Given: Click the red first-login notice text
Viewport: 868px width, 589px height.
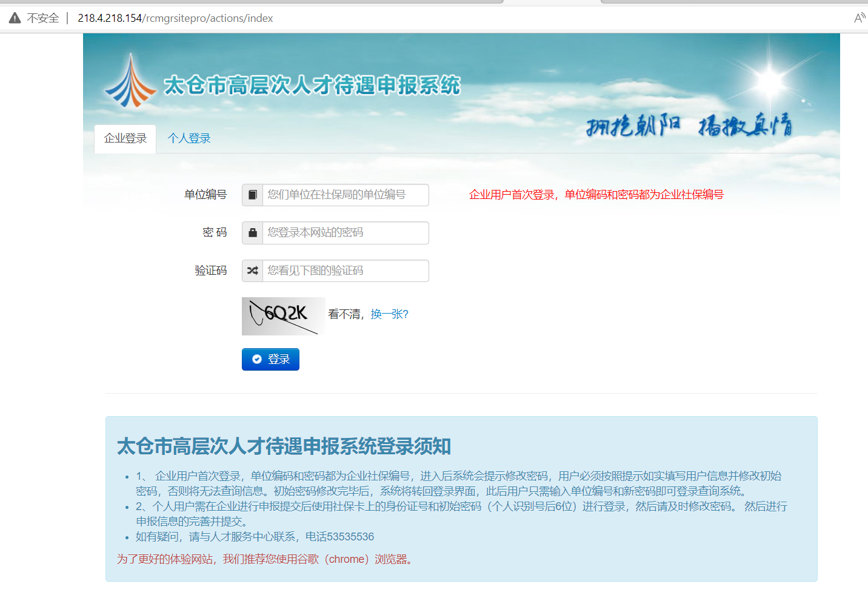Looking at the screenshot, I should coord(596,195).
